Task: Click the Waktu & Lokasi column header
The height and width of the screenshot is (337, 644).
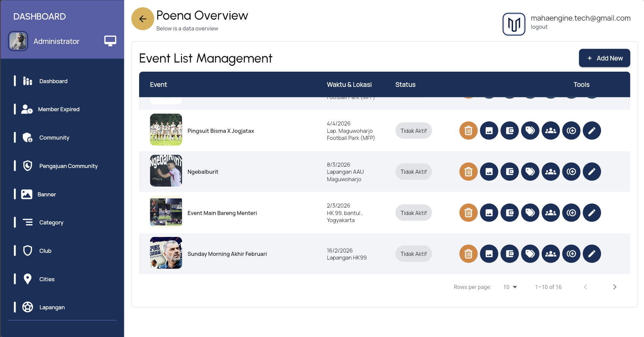Action: click(x=349, y=85)
